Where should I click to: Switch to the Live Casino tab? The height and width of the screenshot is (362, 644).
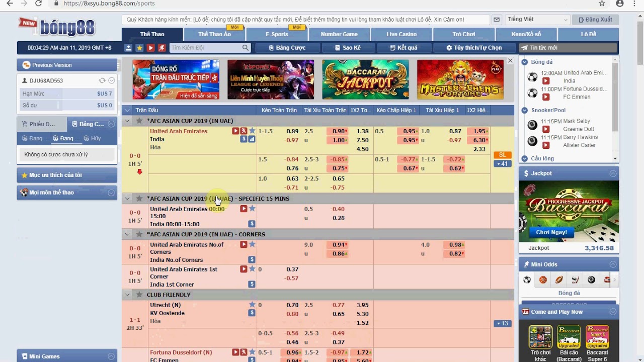[401, 34]
